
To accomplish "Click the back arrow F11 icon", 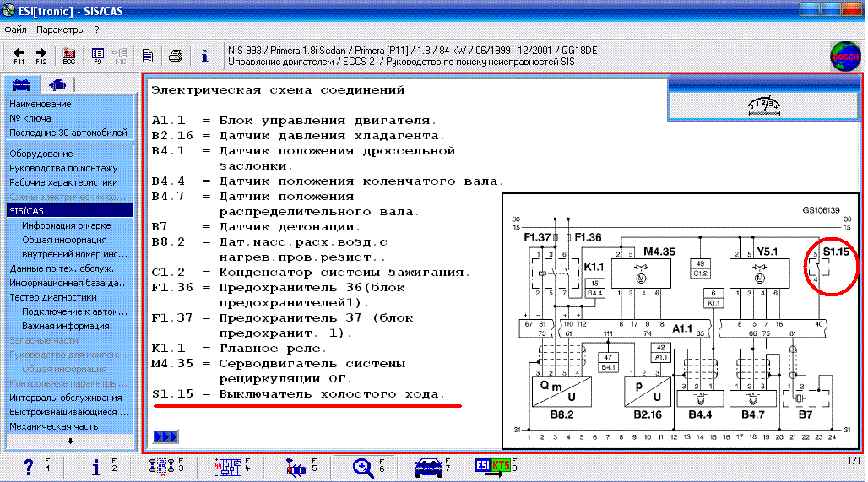I will click(19, 56).
